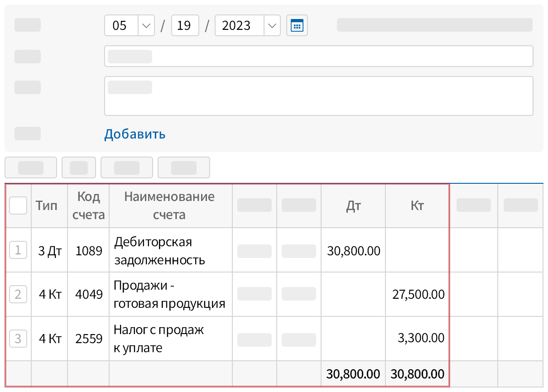This screenshot has width=548, height=392.
Task: Click the 30,800.00 total in the Дт column
Action: click(x=353, y=373)
